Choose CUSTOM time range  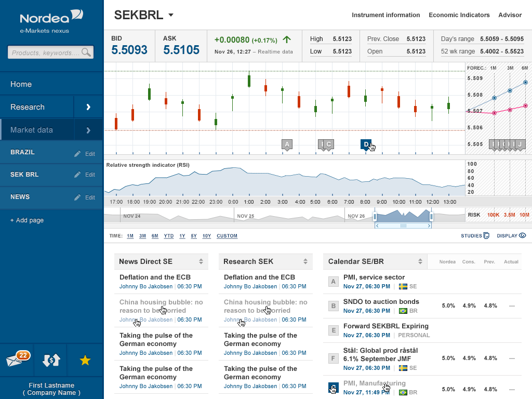coord(227,236)
